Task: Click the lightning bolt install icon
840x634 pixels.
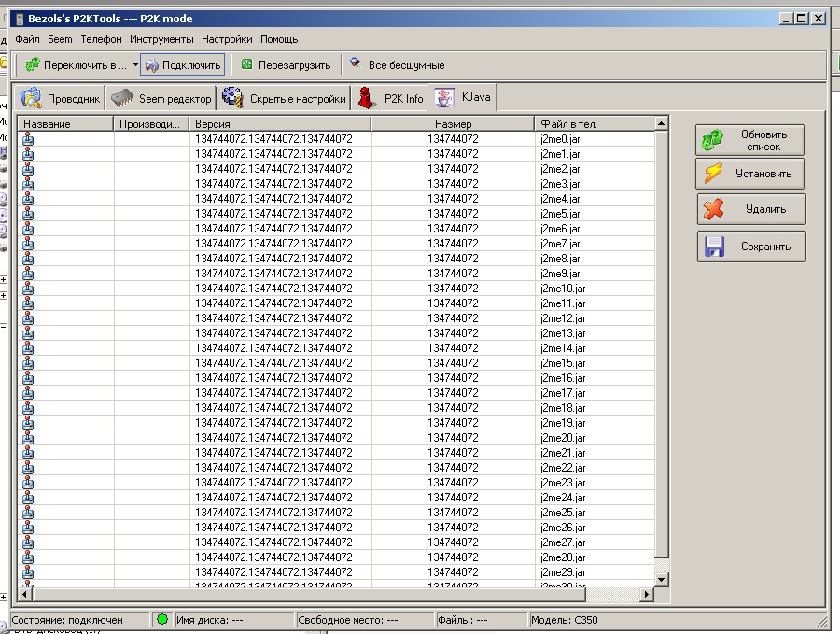Action: click(x=713, y=173)
